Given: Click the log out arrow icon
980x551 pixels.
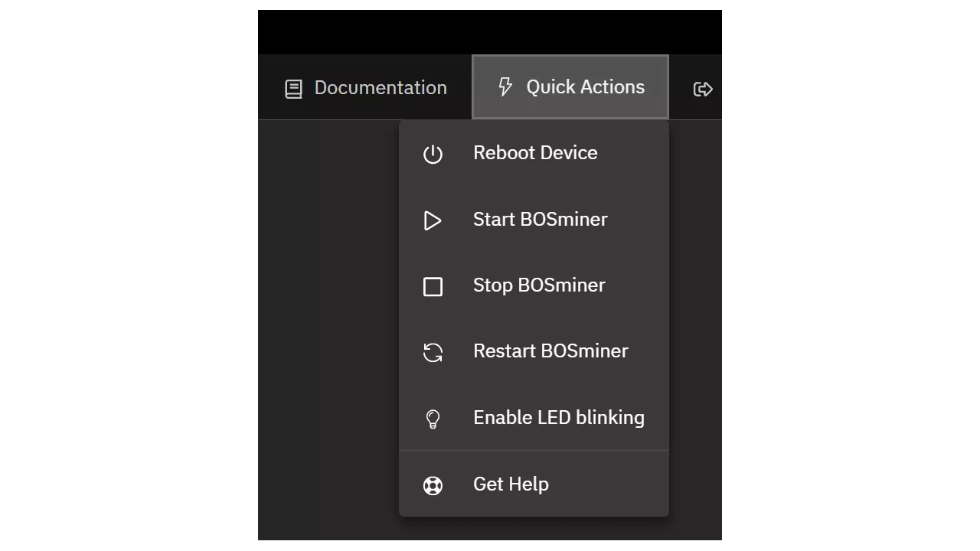Looking at the screenshot, I should (702, 89).
